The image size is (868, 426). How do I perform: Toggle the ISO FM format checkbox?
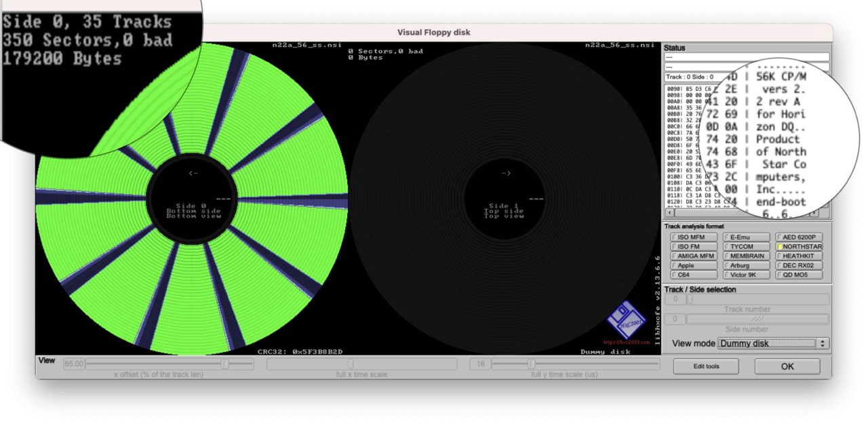674,247
